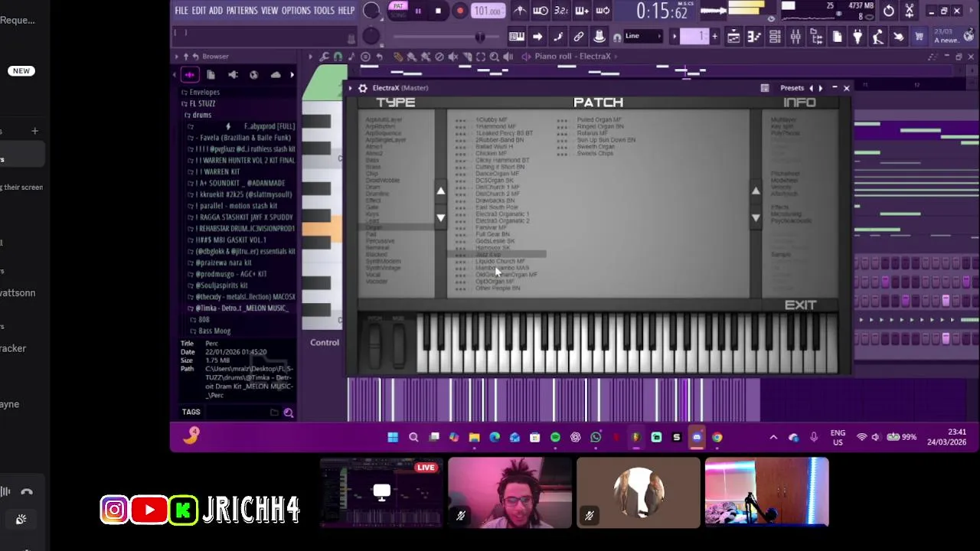Click the EXIT button in ElectraX
Screen dimensions: 980x551
click(x=800, y=305)
